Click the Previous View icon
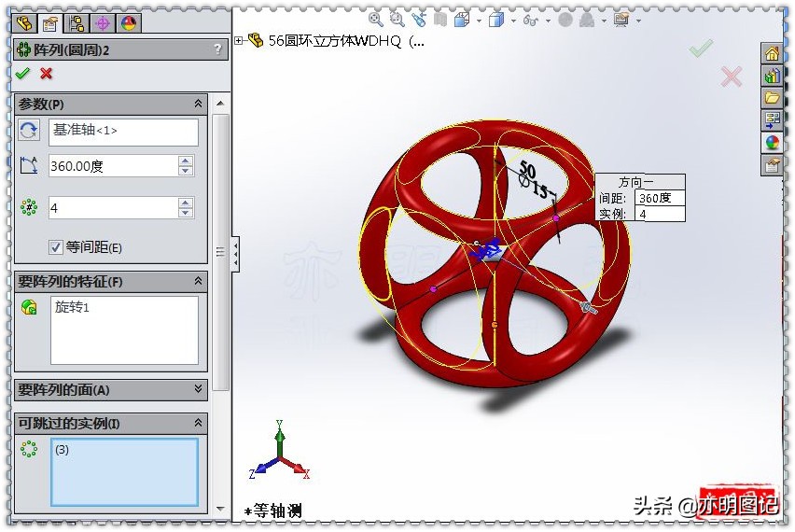The height and width of the screenshot is (532, 795). [419, 20]
